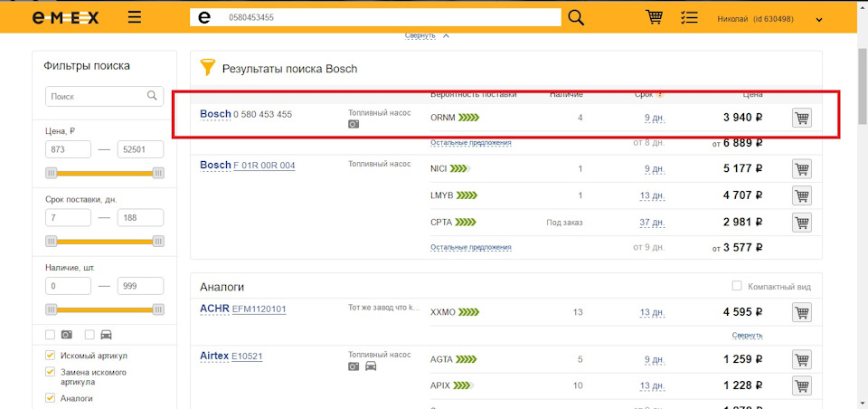The width and height of the screenshot is (868, 409).
Task: Click the 9 дн. term in AGTA row
Action: tap(655, 359)
